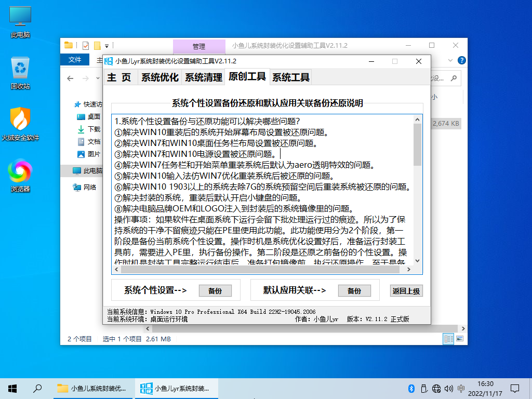Click text line ③解决WIN7和WIN10电源设置被还原问题
This screenshot has width=532, height=399.
[x=196, y=154]
